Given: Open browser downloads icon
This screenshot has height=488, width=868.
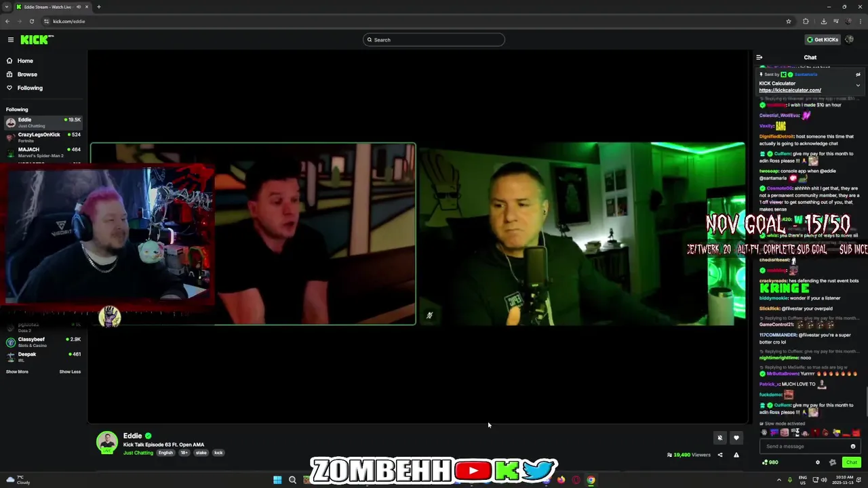Looking at the screenshot, I should (x=823, y=21).
